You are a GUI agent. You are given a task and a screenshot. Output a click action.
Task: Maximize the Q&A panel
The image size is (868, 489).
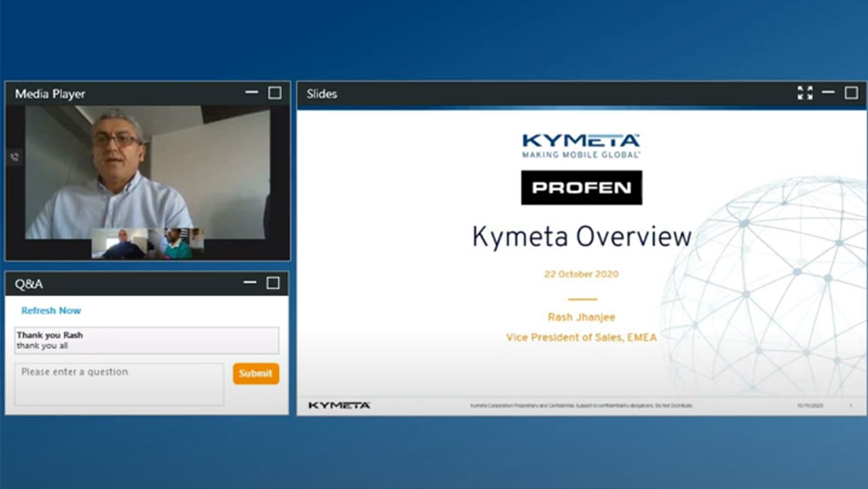point(273,283)
